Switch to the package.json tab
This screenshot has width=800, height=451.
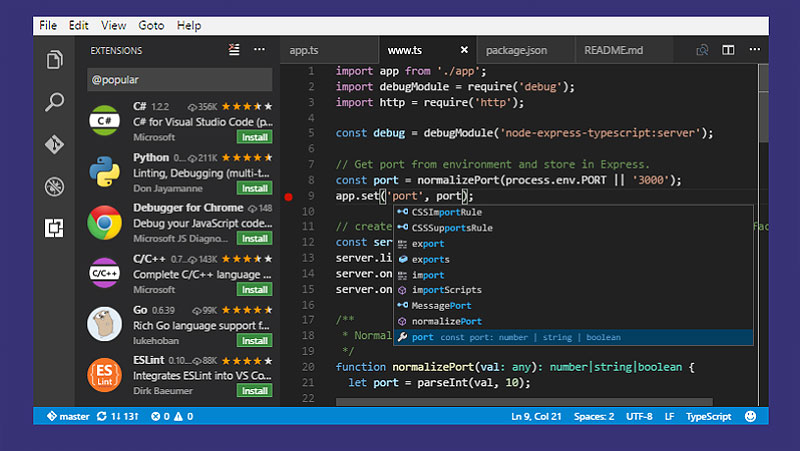coord(515,49)
